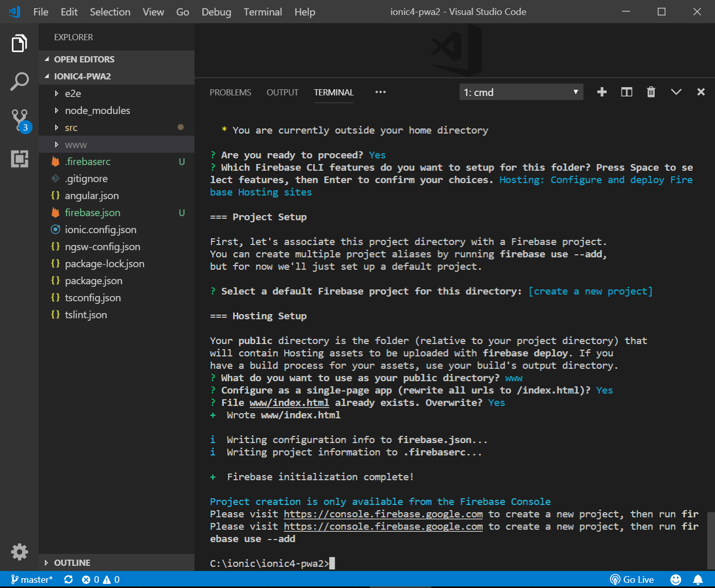Expand the e2e folder
The height and width of the screenshot is (588, 715).
point(117,93)
